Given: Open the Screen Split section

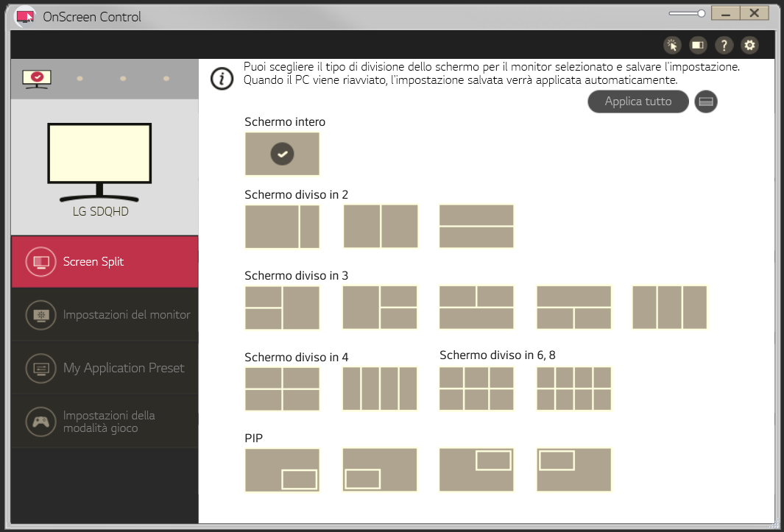Looking at the screenshot, I should point(105,261).
